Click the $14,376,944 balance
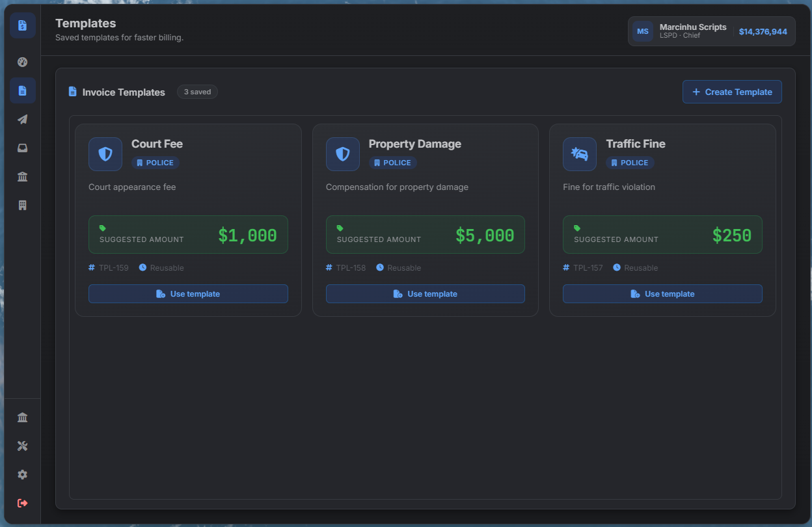 pyautogui.click(x=763, y=31)
